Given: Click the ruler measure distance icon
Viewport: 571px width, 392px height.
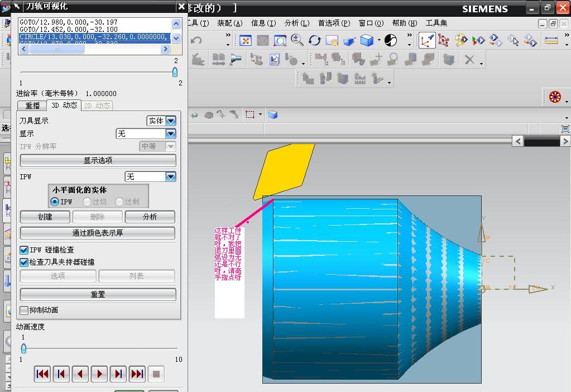Looking at the screenshot, I should click(551, 41).
